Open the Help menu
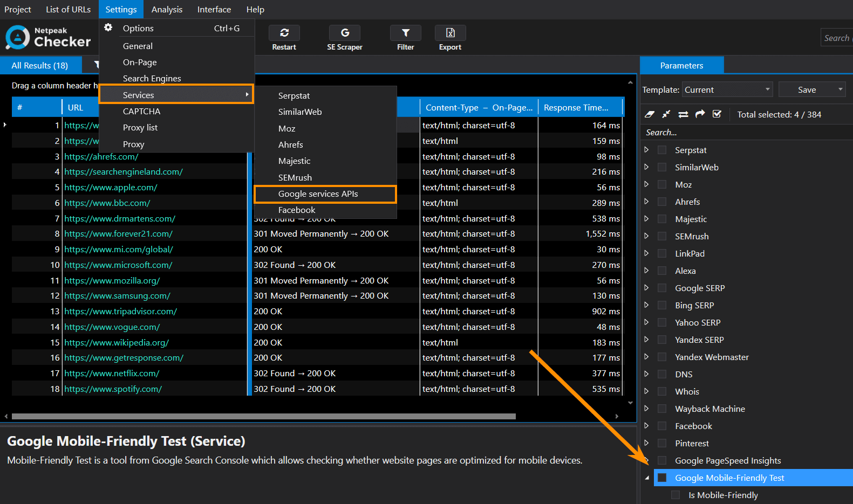The image size is (853, 504). pyautogui.click(x=255, y=9)
